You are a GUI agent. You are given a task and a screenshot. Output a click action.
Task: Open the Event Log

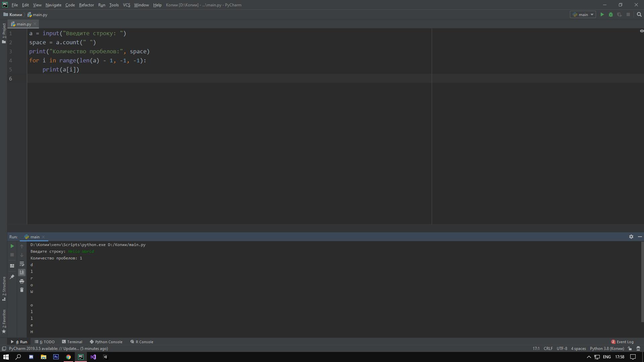coord(622,342)
